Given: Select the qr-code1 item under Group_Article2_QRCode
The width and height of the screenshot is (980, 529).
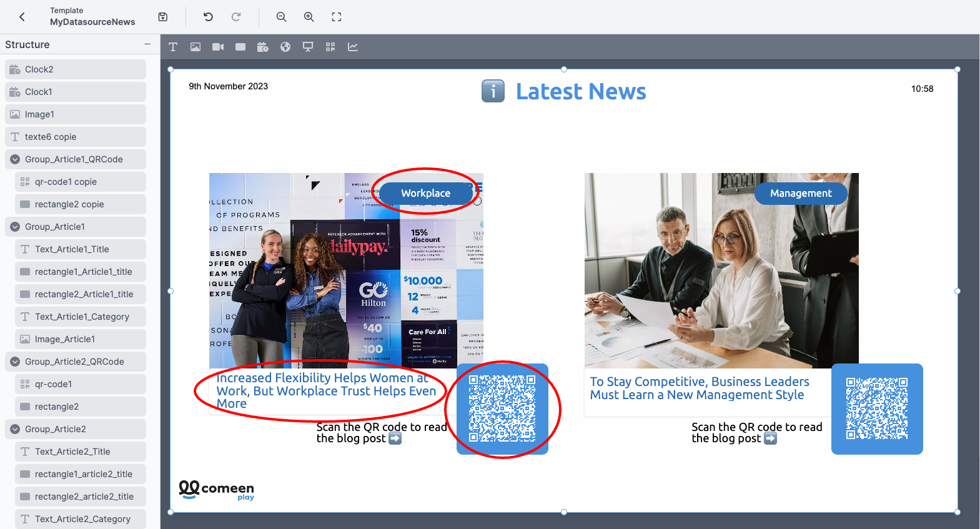Looking at the screenshot, I should pos(81,384).
